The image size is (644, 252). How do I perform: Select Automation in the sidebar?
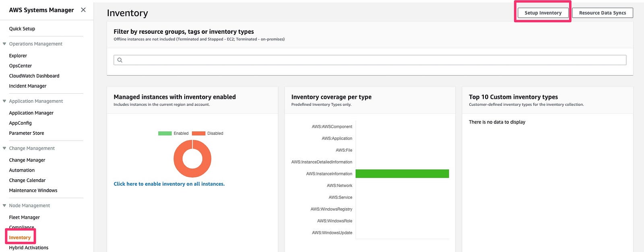pos(22,170)
